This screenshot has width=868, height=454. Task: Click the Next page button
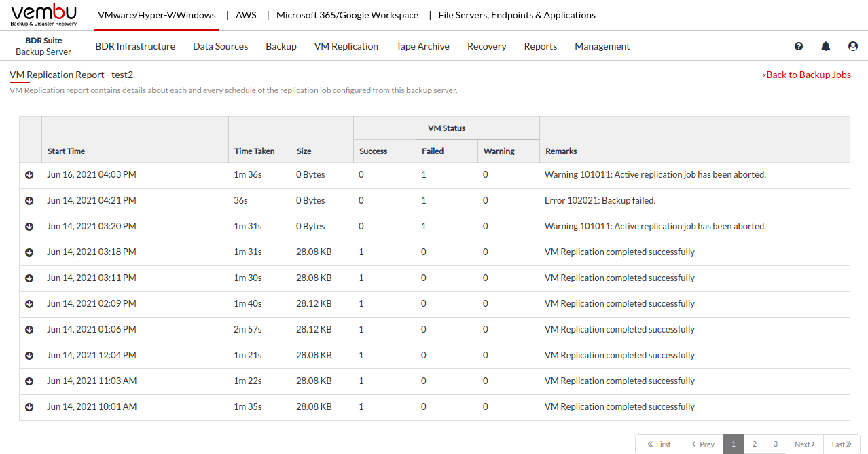pyautogui.click(x=805, y=444)
